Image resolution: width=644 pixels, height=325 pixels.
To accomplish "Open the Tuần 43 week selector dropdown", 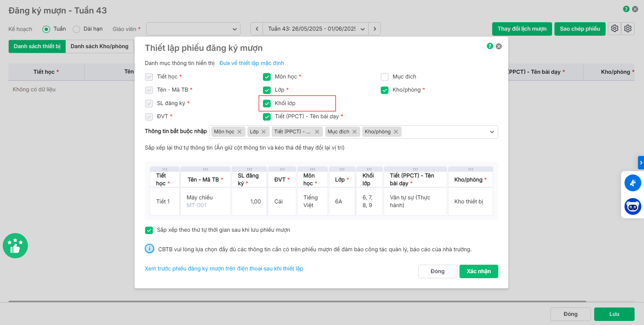I will click(316, 29).
